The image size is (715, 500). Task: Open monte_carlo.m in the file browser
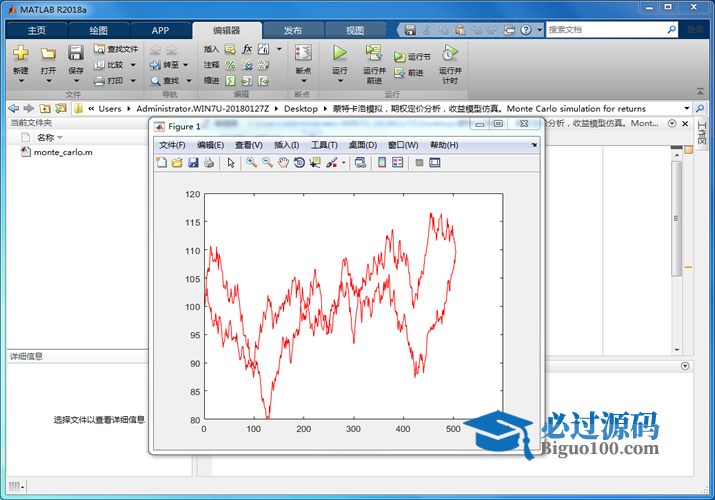pyautogui.click(x=62, y=153)
